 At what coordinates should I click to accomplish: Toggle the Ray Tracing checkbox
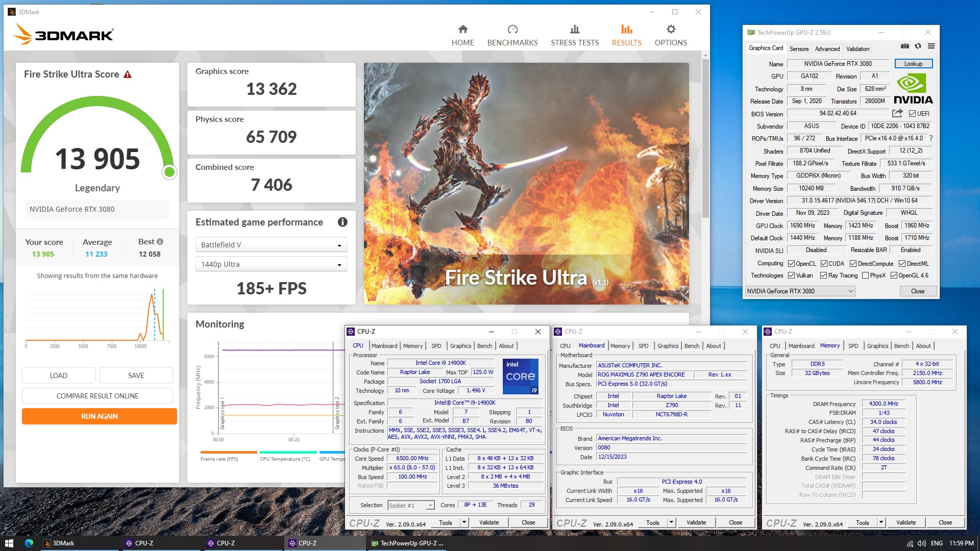click(823, 275)
